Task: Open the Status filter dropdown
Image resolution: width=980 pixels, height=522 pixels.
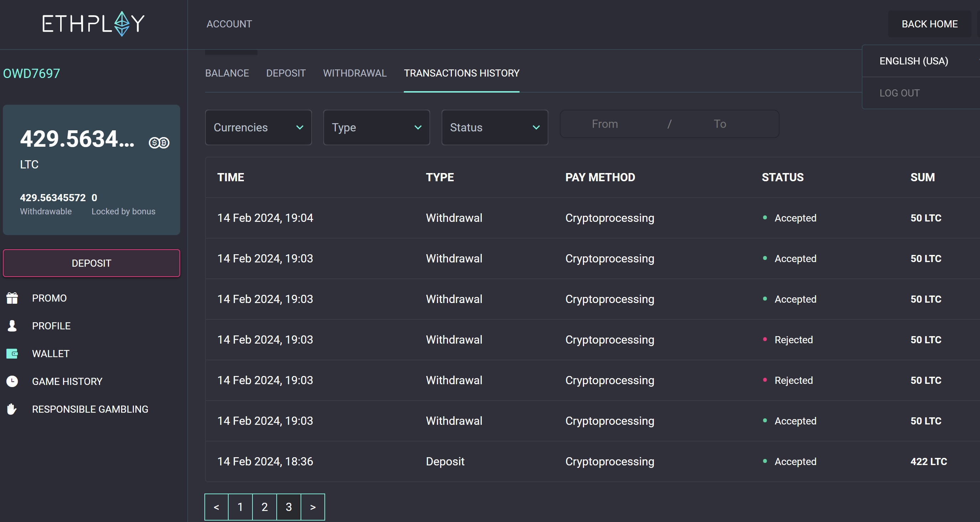Action: tap(495, 127)
